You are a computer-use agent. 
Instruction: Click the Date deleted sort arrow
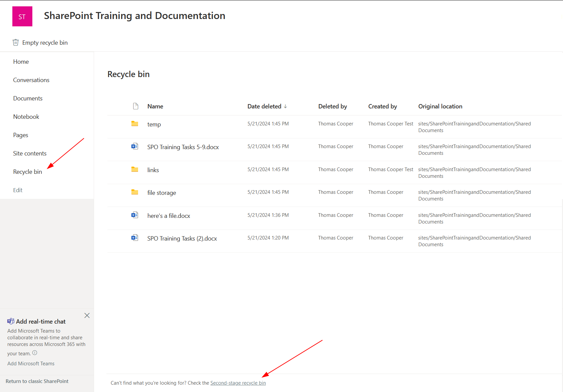click(285, 106)
